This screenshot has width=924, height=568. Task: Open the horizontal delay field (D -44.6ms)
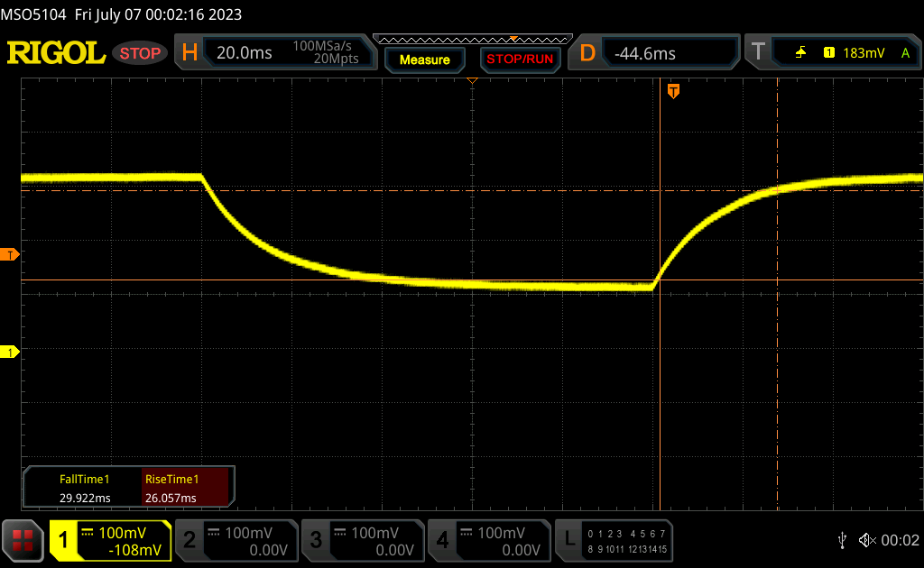click(653, 53)
